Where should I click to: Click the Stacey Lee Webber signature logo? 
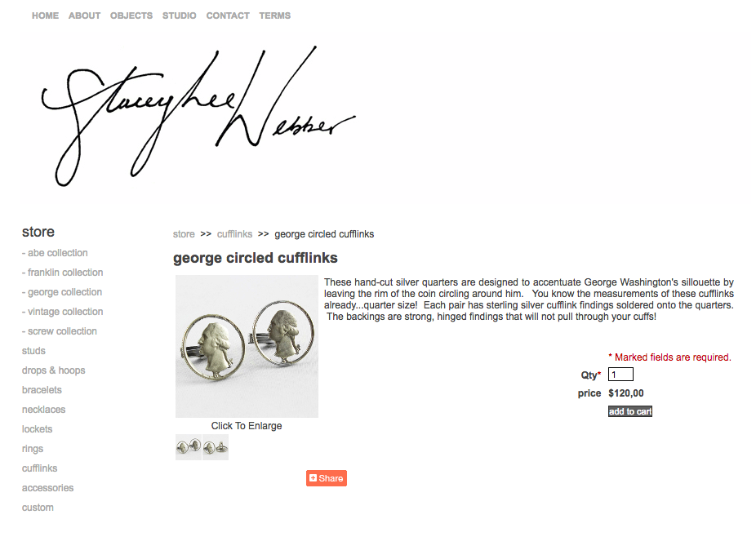pos(198,116)
